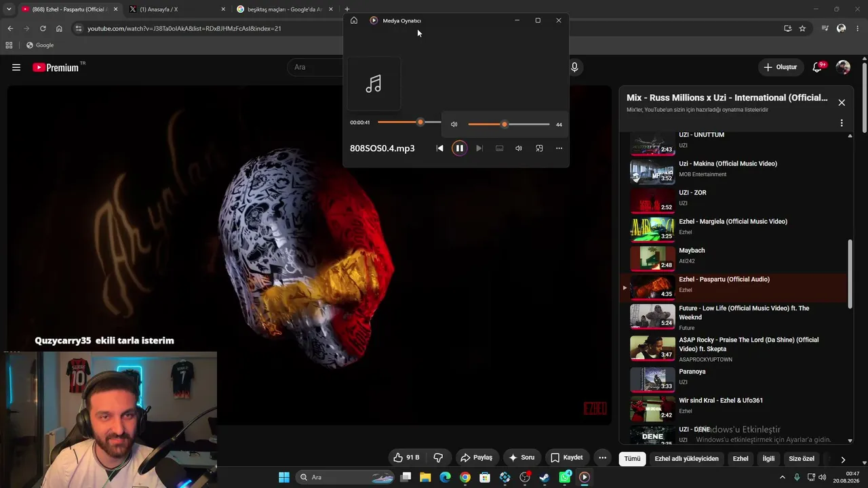Click the Kaydet save button
Viewport: 868px width, 488px height.
(x=567, y=457)
